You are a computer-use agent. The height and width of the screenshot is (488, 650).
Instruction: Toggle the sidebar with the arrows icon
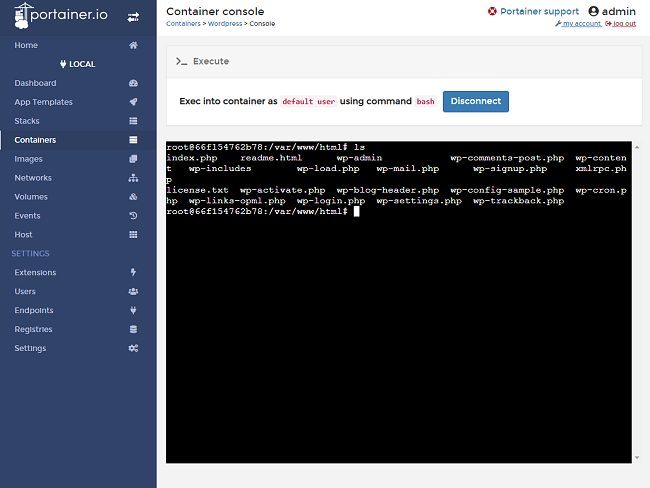(x=133, y=17)
